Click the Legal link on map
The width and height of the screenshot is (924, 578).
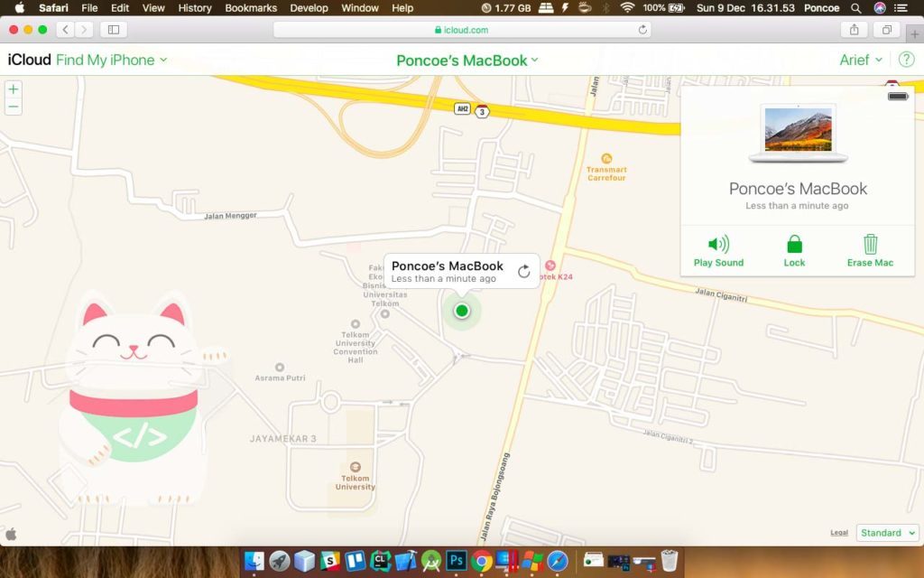[839, 533]
